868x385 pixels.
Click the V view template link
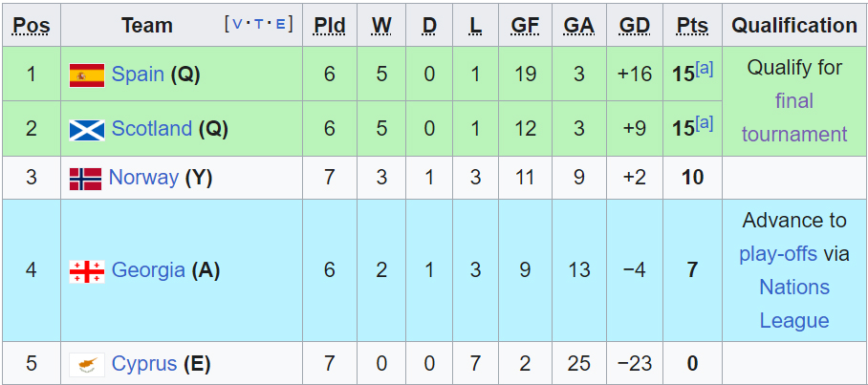(x=237, y=24)
